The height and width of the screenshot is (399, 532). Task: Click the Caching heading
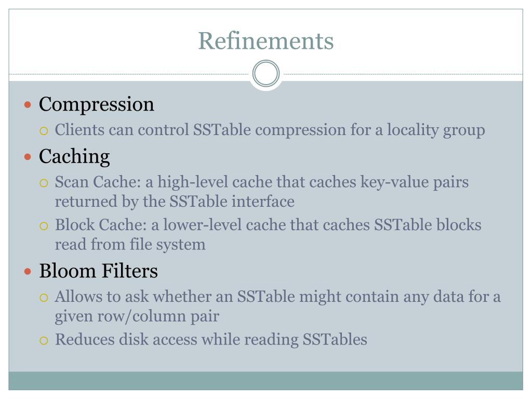[x=74, y=157]
